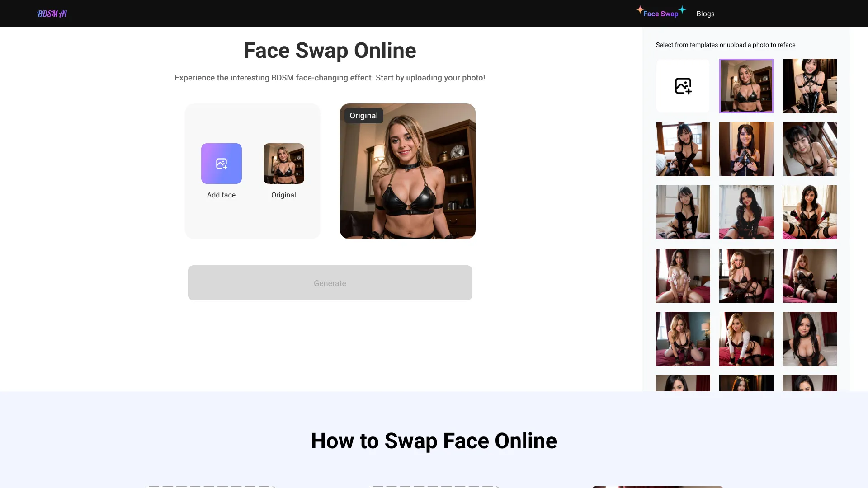Click the Generate button

(x=330, y=283)
